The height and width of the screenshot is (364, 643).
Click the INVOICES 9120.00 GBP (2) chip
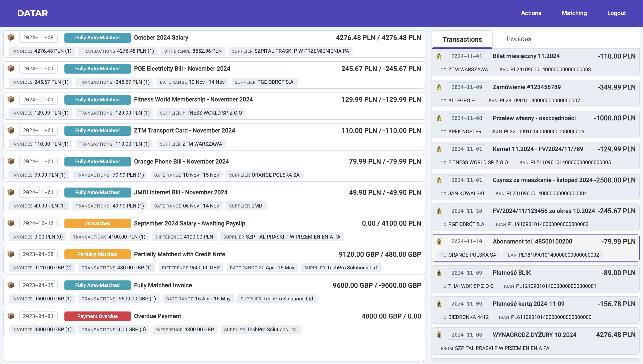(42, 268)
